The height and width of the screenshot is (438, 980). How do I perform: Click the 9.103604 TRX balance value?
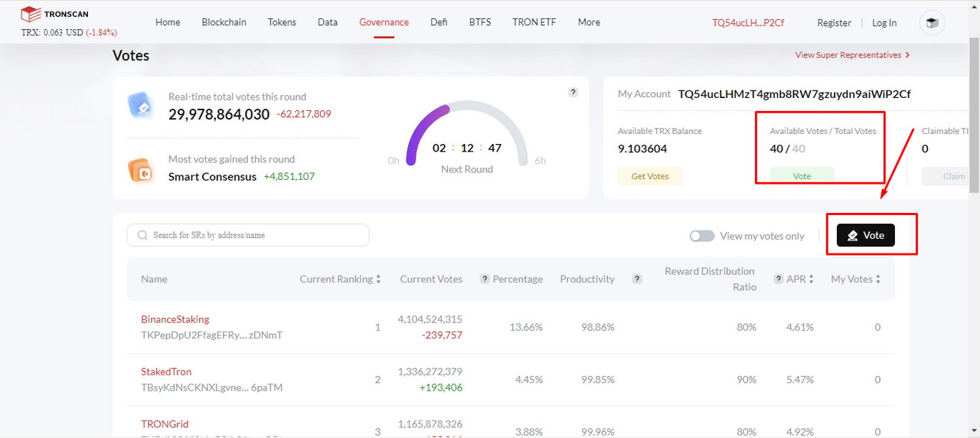[x=642, y=149]
